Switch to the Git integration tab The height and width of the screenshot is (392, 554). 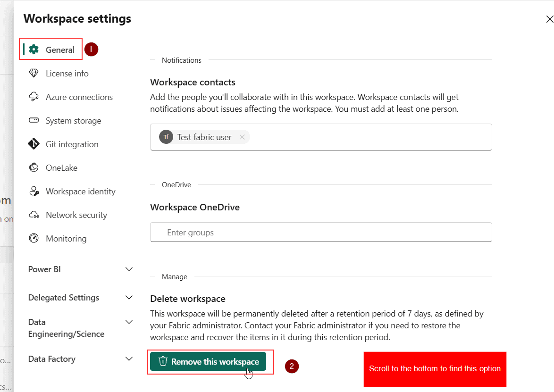[72, 144]
